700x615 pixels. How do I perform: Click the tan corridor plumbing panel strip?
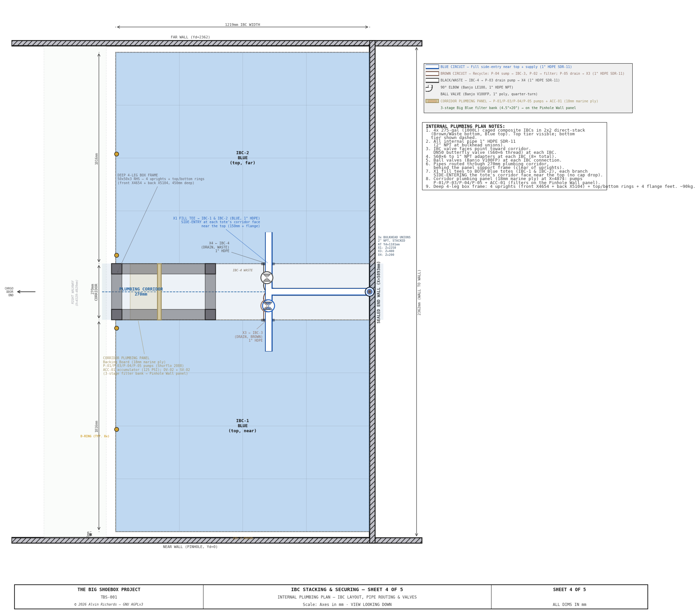point(159,292)
